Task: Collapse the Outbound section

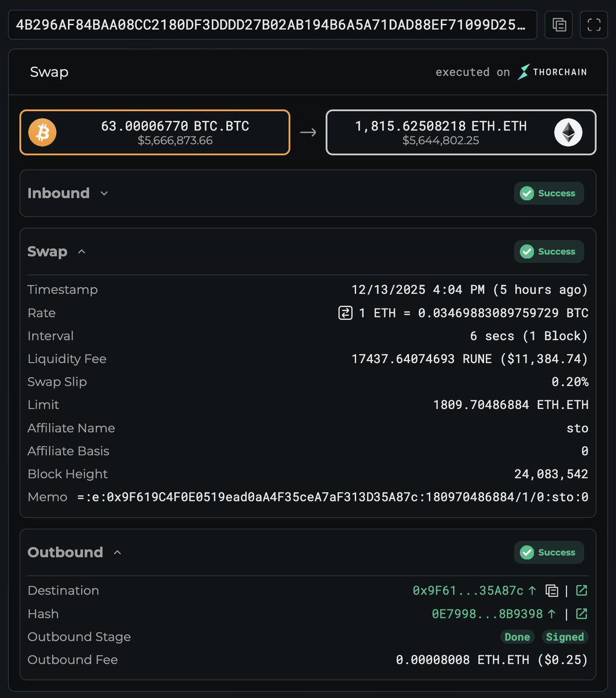Action: pyautogui.click(x=117, y=552)
